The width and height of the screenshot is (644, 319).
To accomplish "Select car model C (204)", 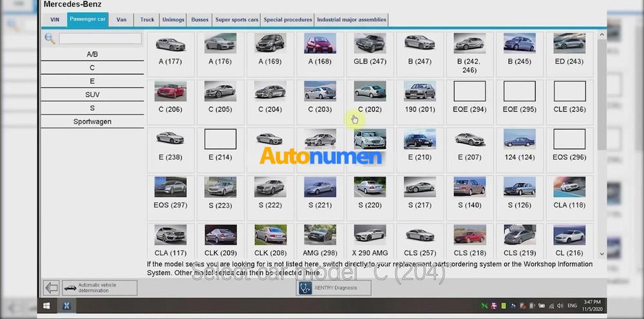I will pyautogui.click(x=270, y=102).
